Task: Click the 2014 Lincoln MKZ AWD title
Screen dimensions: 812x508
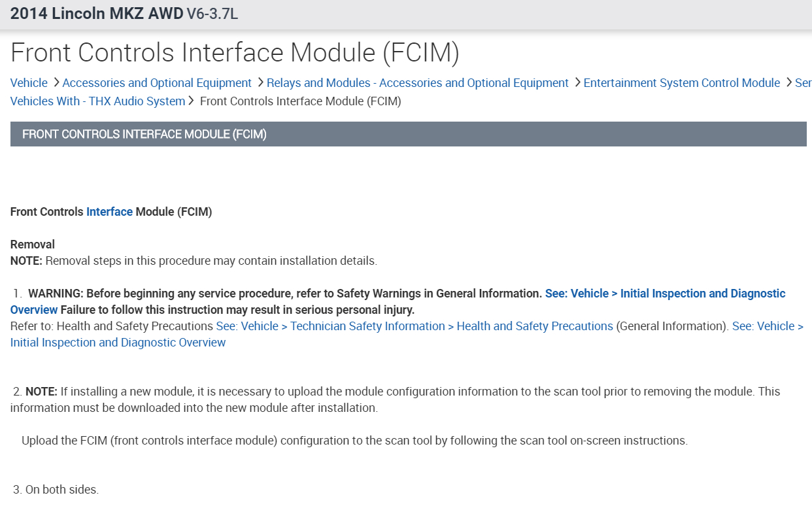Action: (97, 14)
